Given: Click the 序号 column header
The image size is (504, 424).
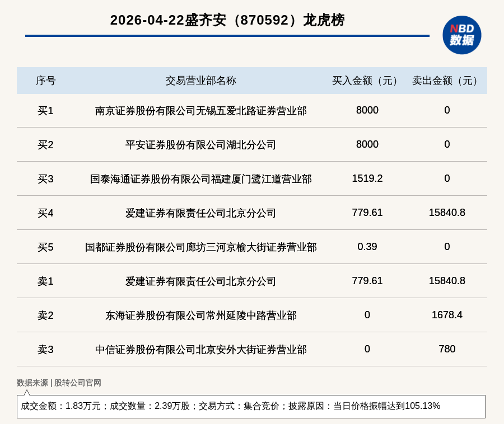Looking at the screenshot, I should tap(45, 81).
